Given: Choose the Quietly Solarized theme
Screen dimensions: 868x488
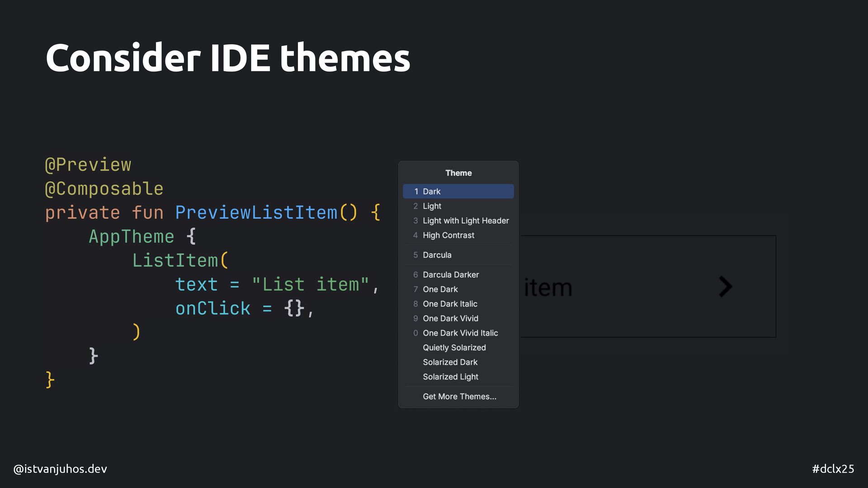Looking at the screenshot, I should [x=458, y=347].
